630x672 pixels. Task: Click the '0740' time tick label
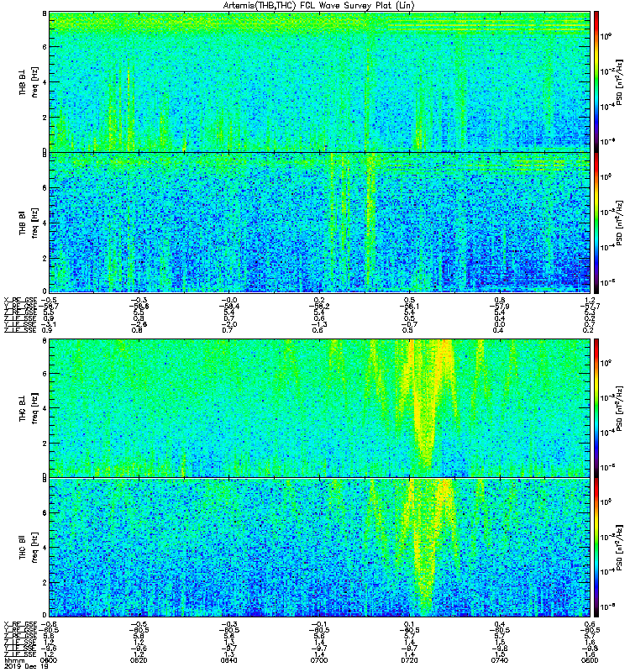pyautogui.click(x=499, y=660)
